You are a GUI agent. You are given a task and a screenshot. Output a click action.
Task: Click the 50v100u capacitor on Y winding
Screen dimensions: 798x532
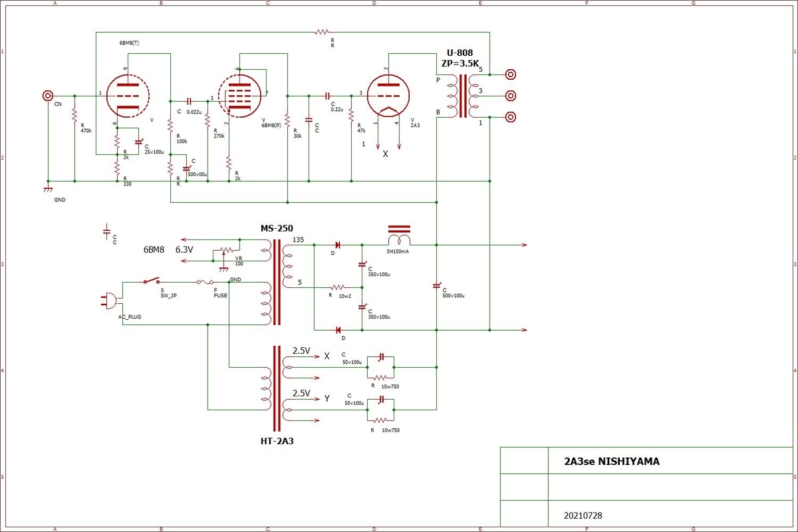[x=380, y=400]
